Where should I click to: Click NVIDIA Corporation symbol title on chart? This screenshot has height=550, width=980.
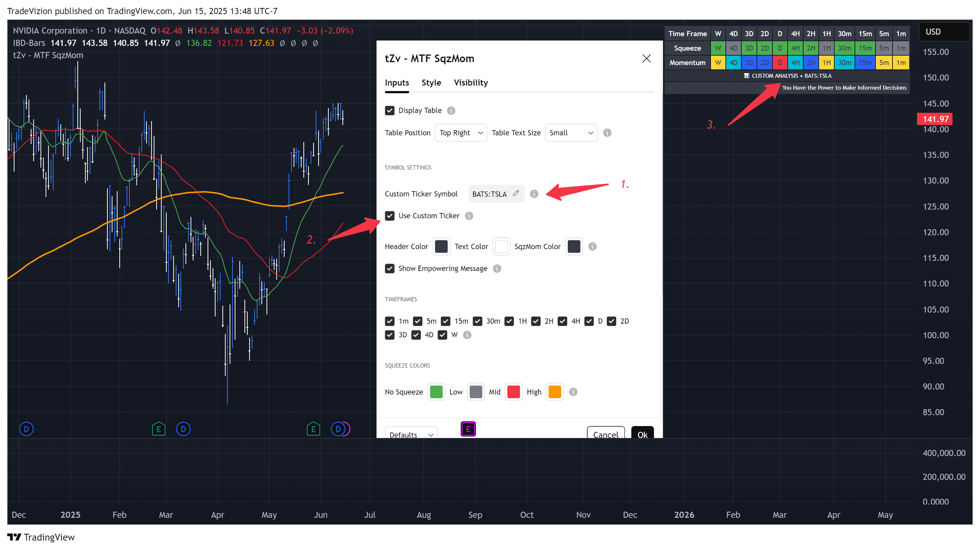(x=50, y=31)
